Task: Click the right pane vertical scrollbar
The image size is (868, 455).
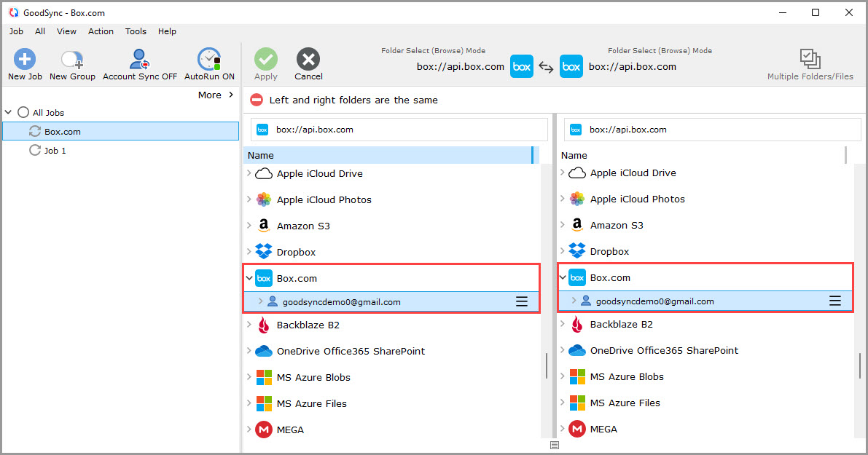Action: 860,365
